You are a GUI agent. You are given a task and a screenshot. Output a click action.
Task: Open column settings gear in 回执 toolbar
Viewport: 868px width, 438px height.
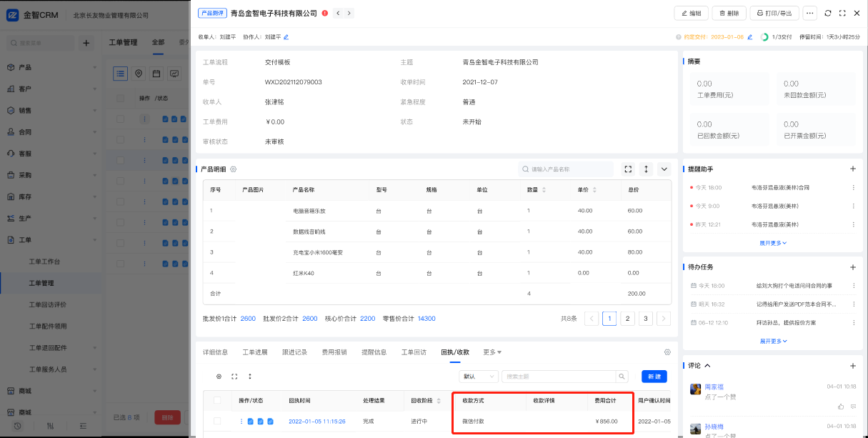tap(219, 376)
